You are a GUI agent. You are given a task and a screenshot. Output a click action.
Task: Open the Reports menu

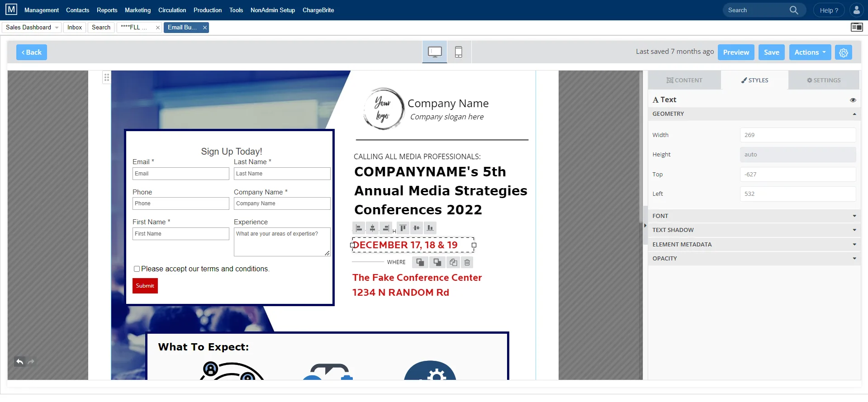[107, 10]
